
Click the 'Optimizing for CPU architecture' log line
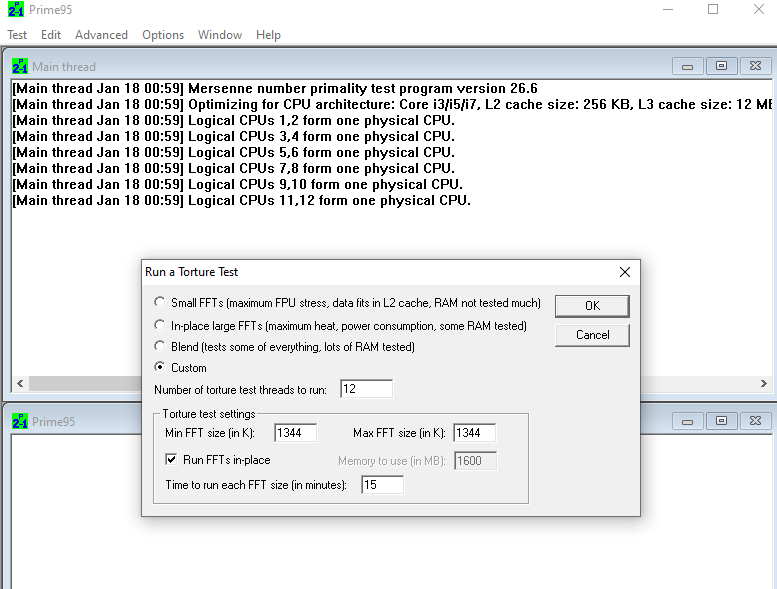pyautogui.click(x=392, y=105)
